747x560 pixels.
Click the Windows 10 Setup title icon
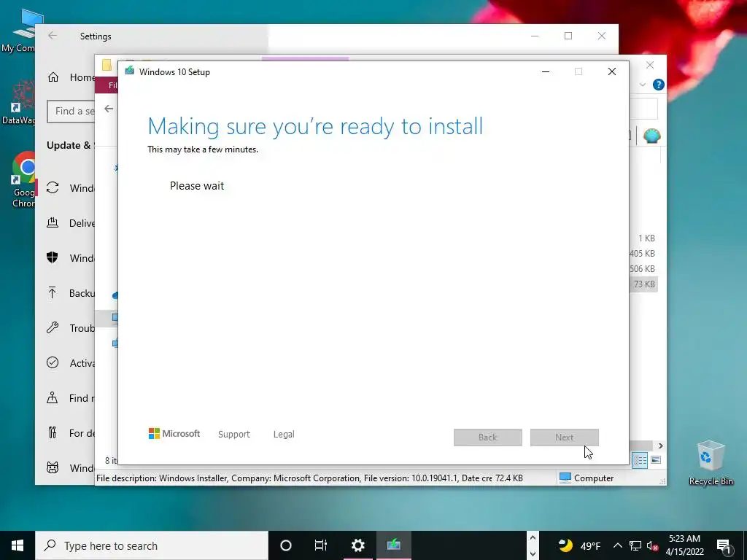coord(130,71)
